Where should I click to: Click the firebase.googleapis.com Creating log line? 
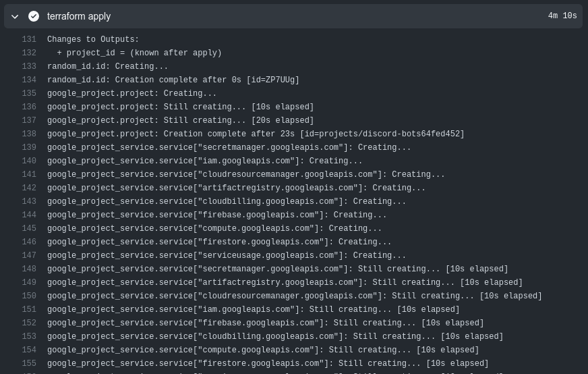click(x=216, y=215)
